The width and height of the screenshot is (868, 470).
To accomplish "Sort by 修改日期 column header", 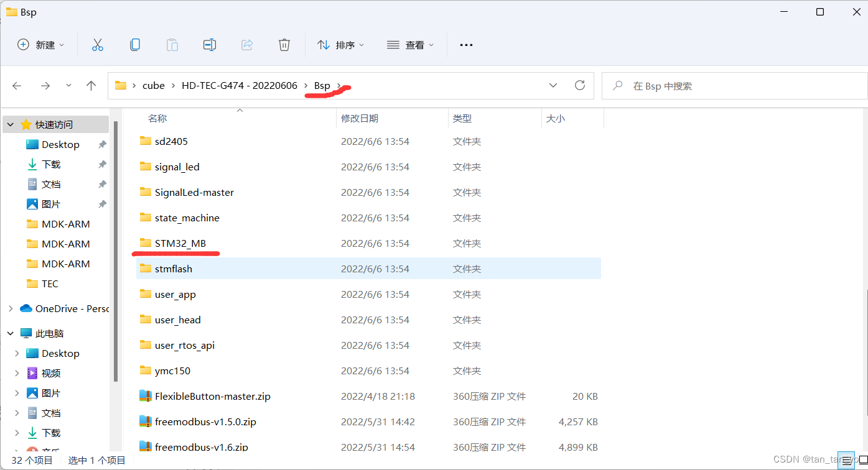I will click(360, 118).
